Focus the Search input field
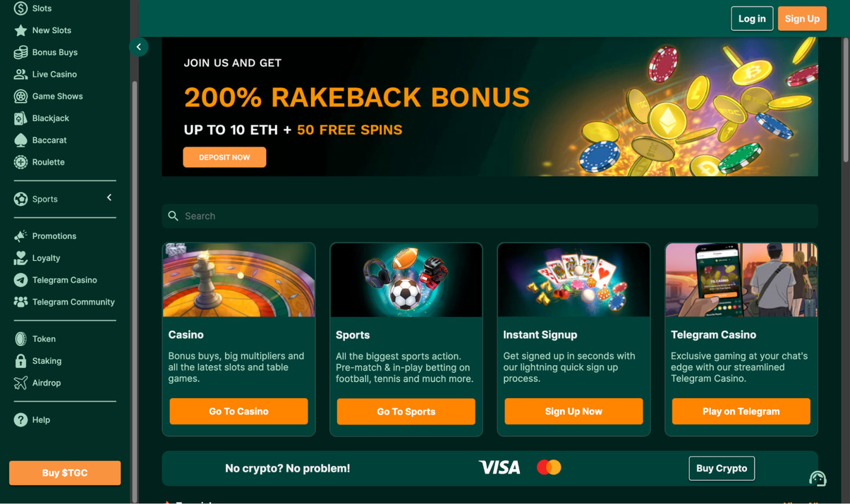This screenshot has width=850, height=504. [490, 216]
